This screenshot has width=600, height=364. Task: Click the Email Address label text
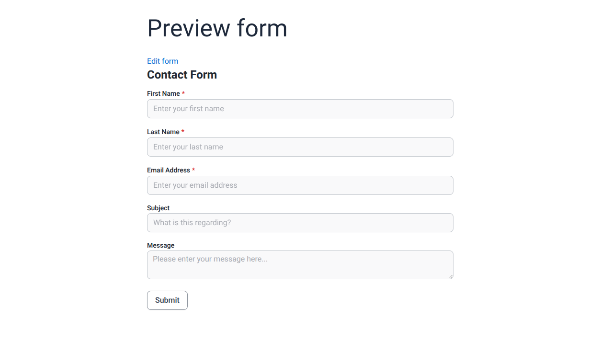point(169,170)
